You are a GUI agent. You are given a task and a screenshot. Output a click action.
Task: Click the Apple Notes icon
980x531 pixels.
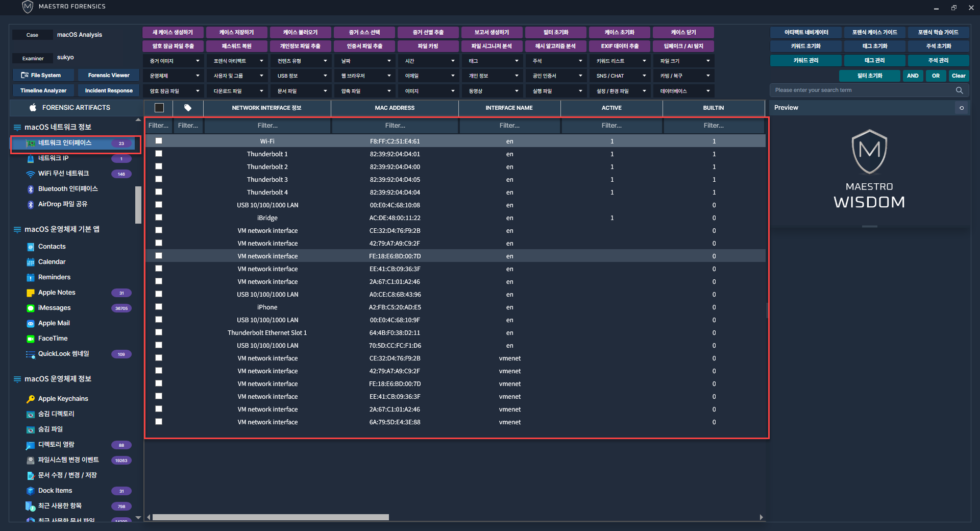pyautogui.click(x=31, y=293)
